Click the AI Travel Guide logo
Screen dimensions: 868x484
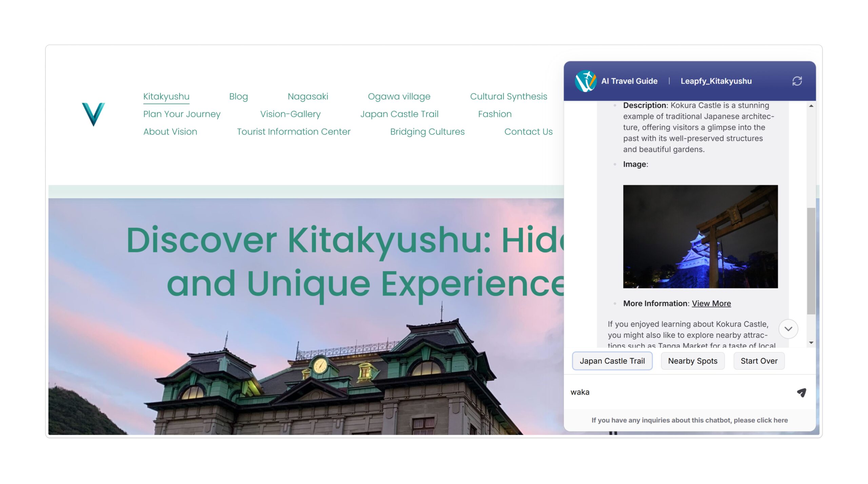(x=585, y=81)
